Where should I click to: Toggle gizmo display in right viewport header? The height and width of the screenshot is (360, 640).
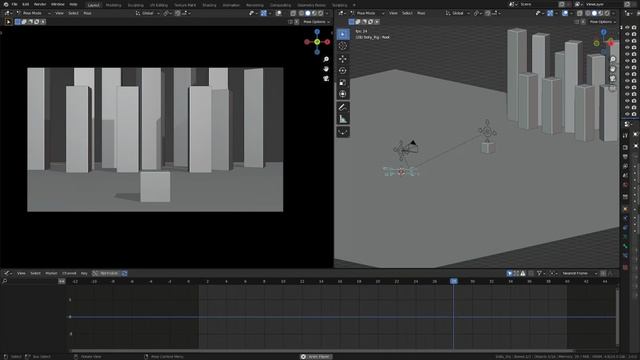[x=550, y=13]
